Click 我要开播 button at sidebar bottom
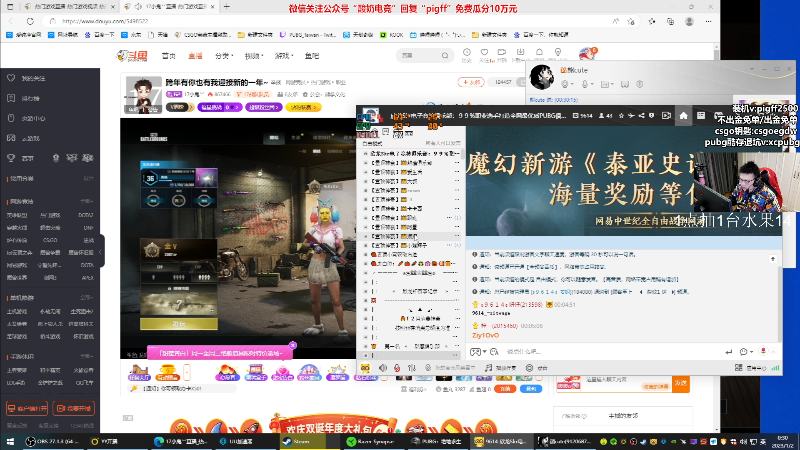Viewport: 800px width, 450px height. [74, 408]
